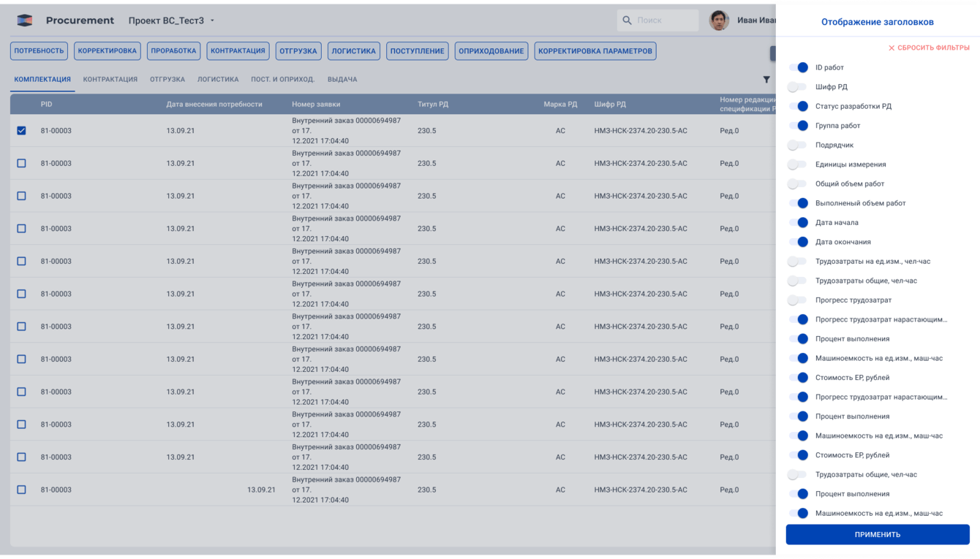
Task: Open the Пост. и оприход. tab
Action: [x=283, y=80]
